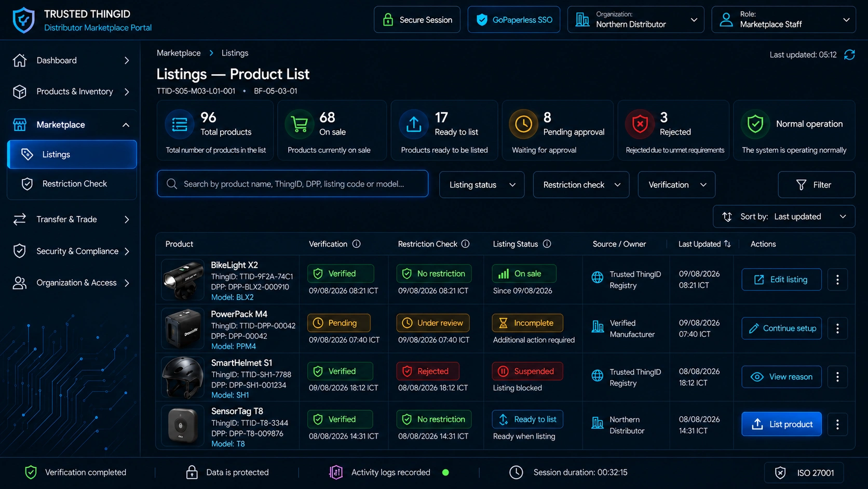Click the View reason button
Viewport: 868px width, 489px height.
(x=781, y=377)
